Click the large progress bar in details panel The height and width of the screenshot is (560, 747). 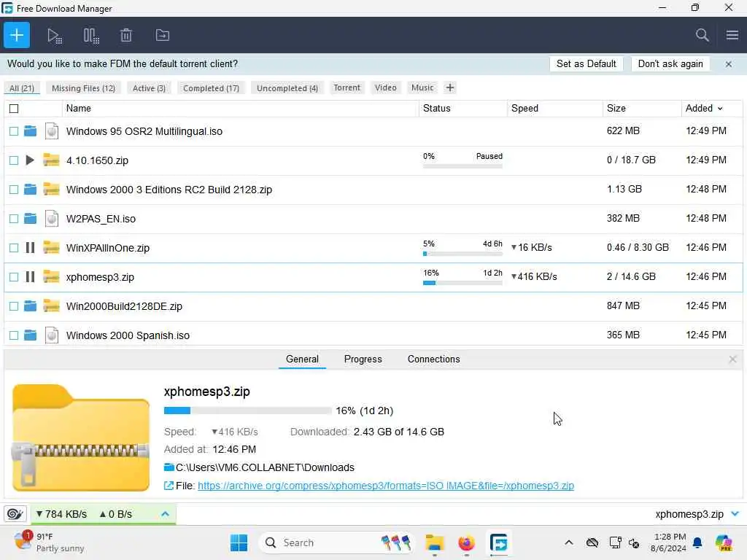tap(247, 411)
